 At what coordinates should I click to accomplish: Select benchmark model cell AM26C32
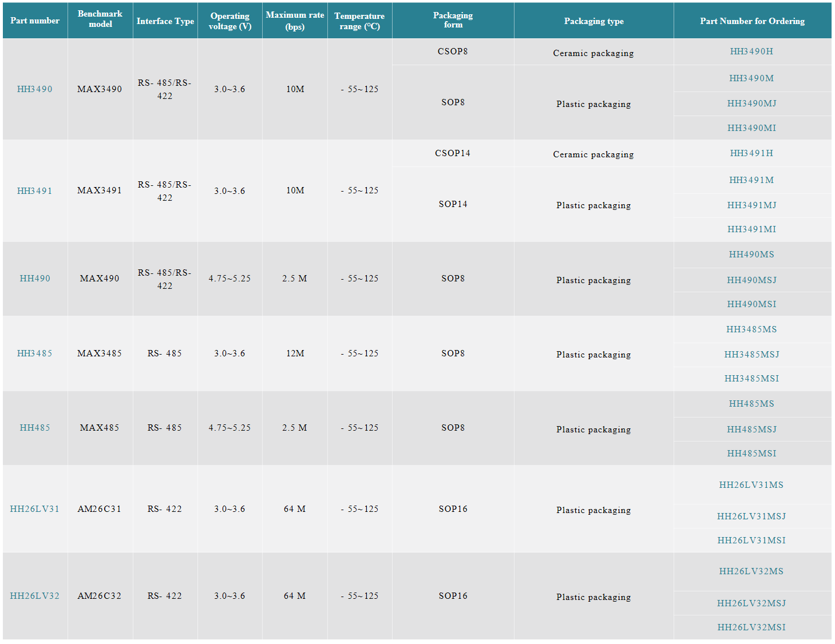click(100, 596)
